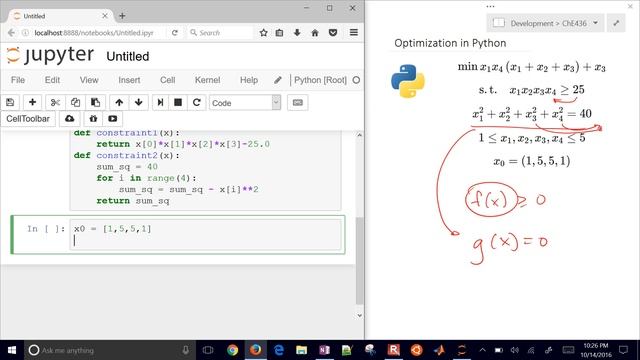Image resolution: width=640 pixels, height=360 pixels.
Task: Click into the x0 code cell editor
Action: pos(205,234)
